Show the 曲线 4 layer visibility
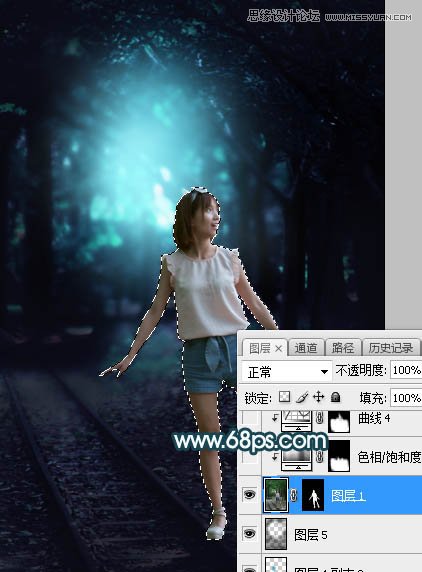The width and height of the screenshot is (422, 572). click(250, 419)
